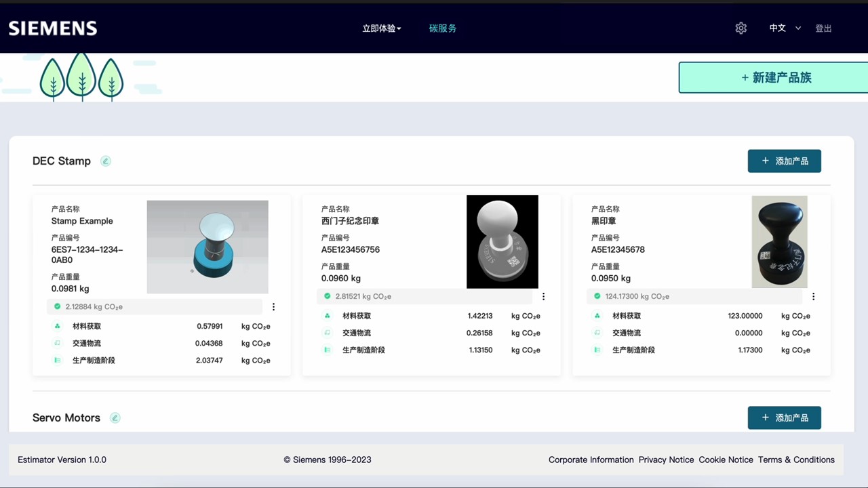Click 材料获取 icon in 西门子纪念印章 card
The image size is (868, 488).
point(328,316)
